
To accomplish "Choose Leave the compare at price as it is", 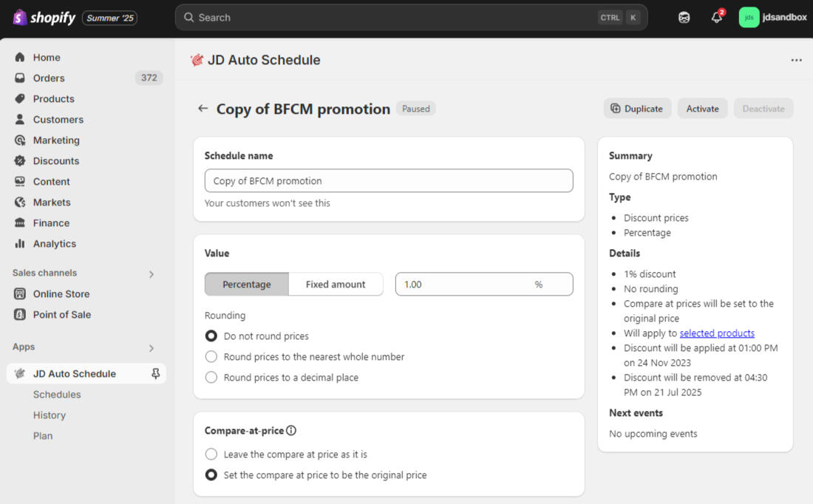I will pyautogui.click(x=211, y=454).
